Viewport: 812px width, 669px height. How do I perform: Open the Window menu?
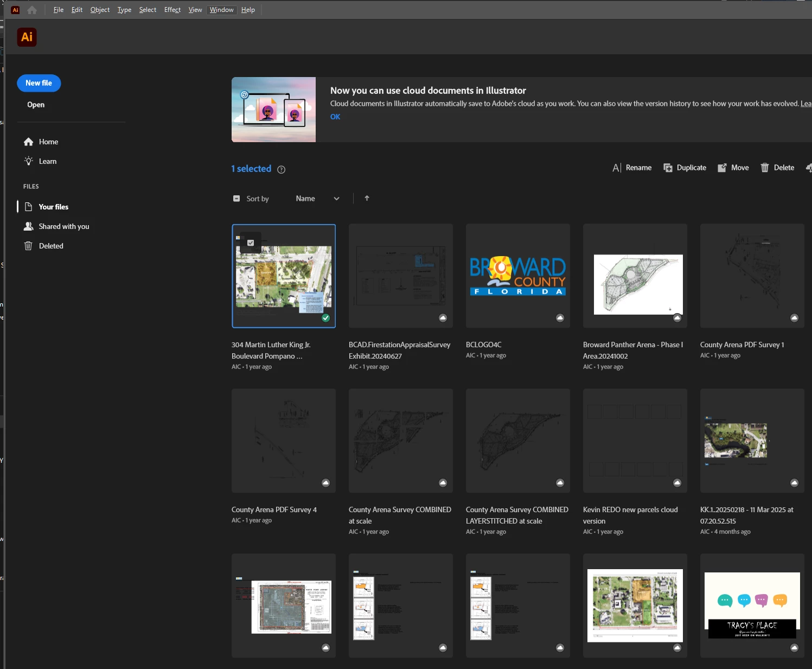tap(221, 10)
